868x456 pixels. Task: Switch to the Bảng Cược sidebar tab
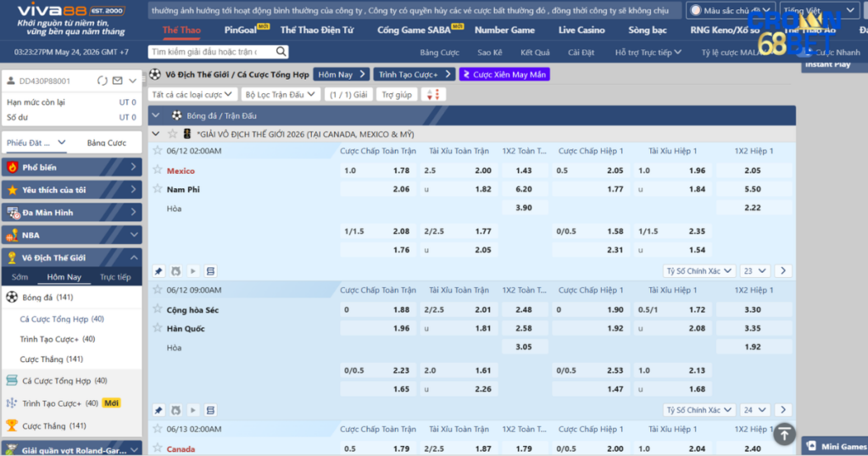(106, 142)
